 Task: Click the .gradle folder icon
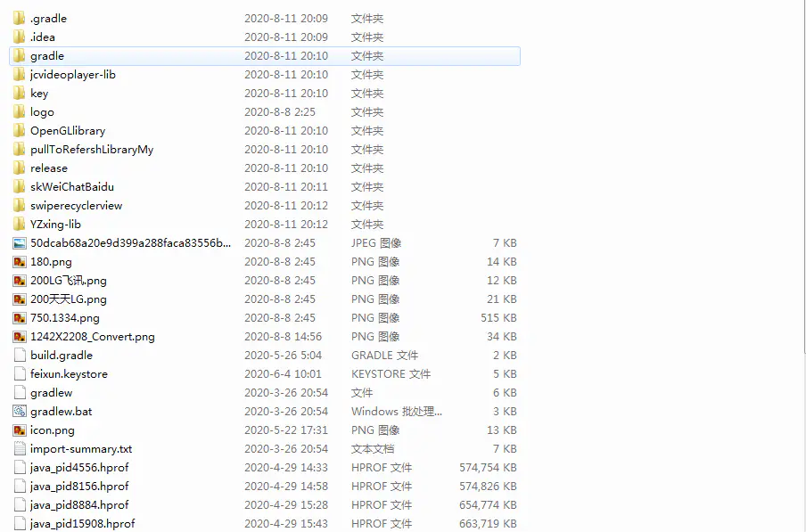(x=20, y=18)
